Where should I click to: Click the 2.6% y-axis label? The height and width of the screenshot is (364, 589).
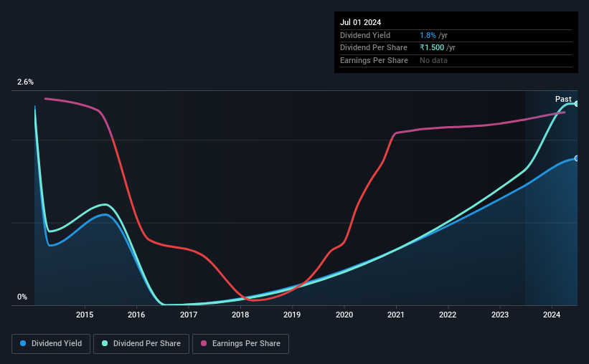pyautogui.click(x=25, y=82)
